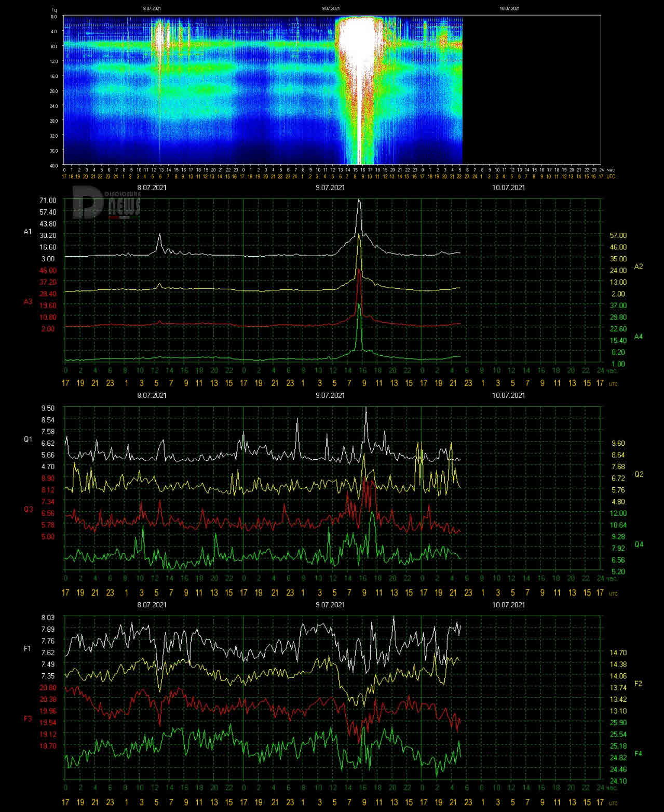Image resolution: width=664 pixels, height=812 pixels.
Task: Select the yellow 9.60 axis value
Action: point(618,443)
